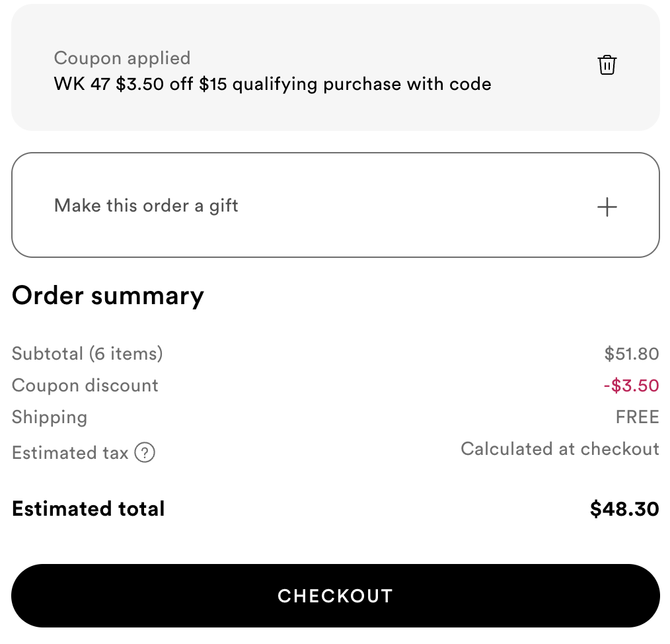The image size is (670, 644).
Task: Click the Coupon applied label
Action: point(122,58)
